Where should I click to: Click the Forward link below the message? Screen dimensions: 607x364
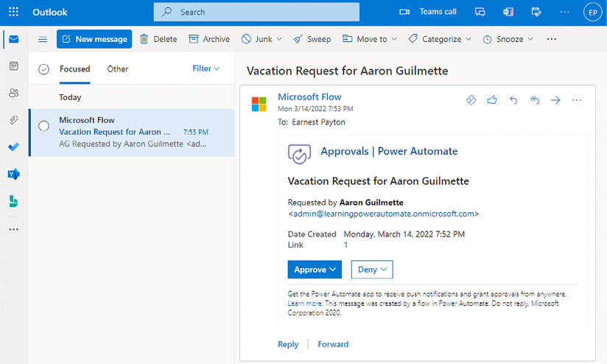point(333,344)
